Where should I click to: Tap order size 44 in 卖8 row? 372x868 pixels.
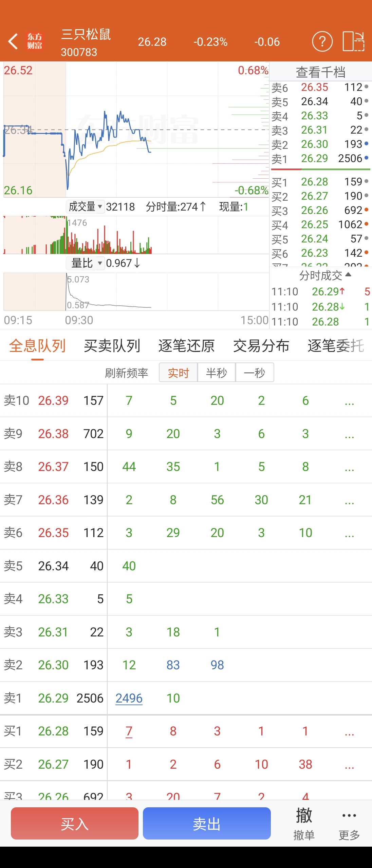129,467
